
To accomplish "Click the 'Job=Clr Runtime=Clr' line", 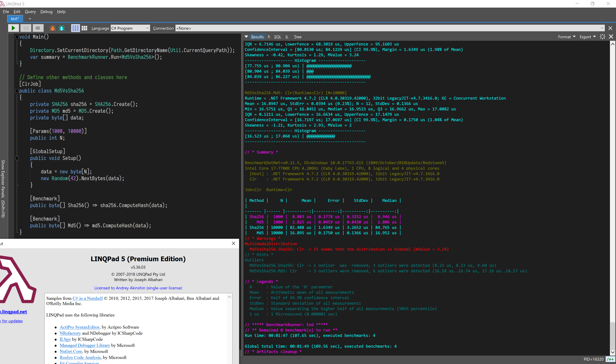I will coord(269,190).
